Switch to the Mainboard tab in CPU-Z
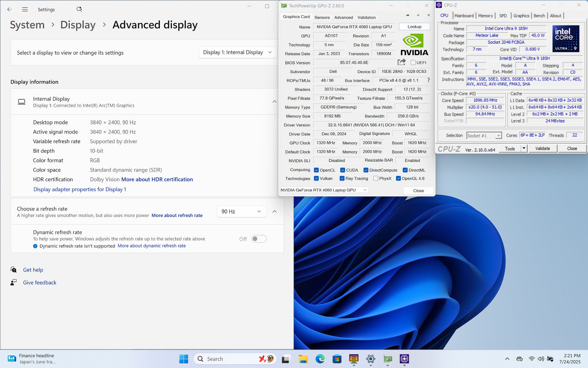Viewport: 588px width, 368px height. coord(464,16)
